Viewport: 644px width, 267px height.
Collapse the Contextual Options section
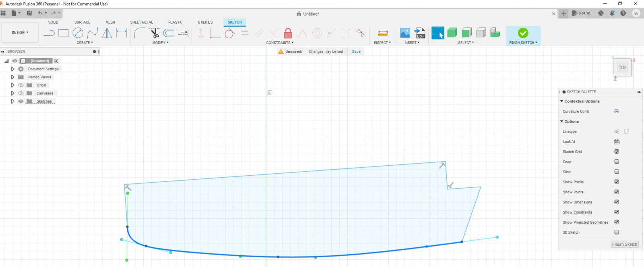(562, 101)
